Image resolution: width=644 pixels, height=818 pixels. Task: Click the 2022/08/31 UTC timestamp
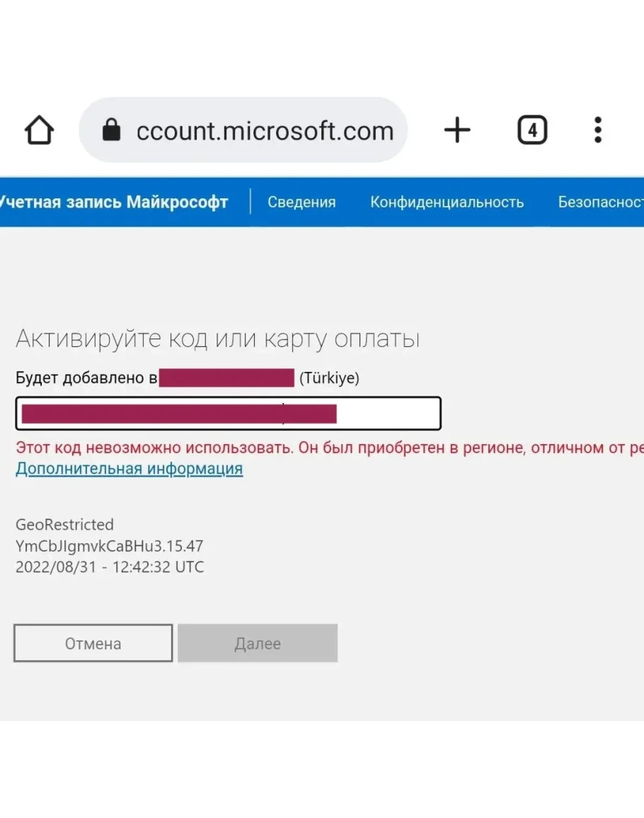point(110,567)
